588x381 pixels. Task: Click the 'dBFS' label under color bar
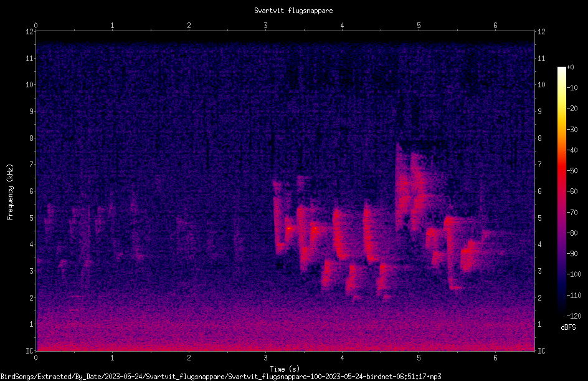[568, 327]
